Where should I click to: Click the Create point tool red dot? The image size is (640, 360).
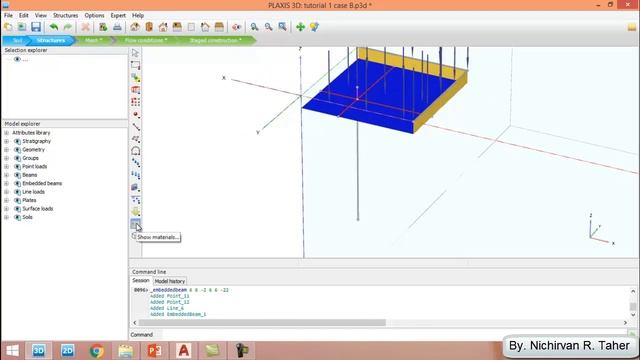[136, 114]
